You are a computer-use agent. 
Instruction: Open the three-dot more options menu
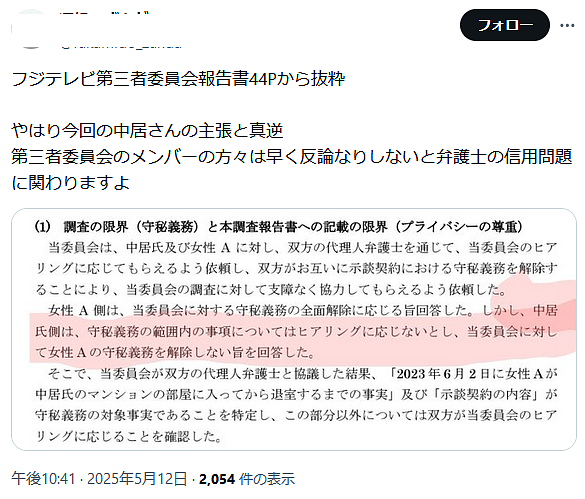(567, 25)
